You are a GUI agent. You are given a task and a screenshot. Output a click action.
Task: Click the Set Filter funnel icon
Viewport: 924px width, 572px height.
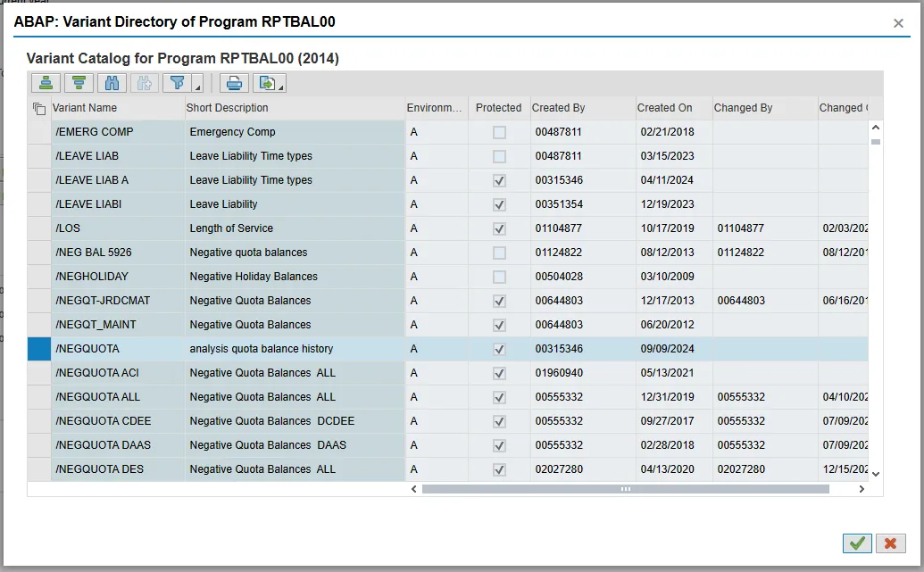click(178, 83)
